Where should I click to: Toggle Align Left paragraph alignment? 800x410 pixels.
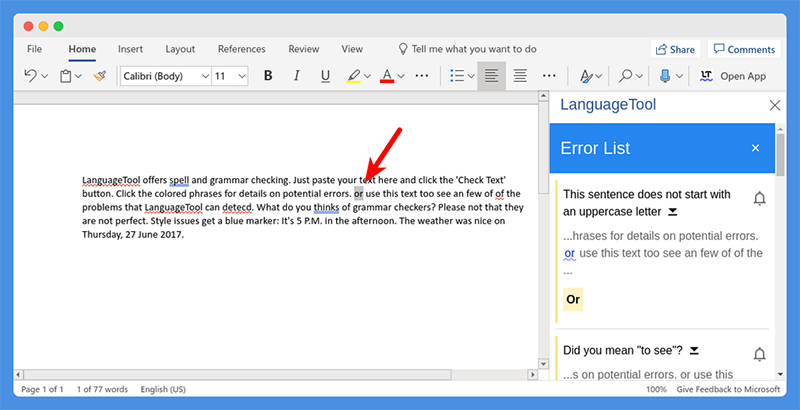click(x=491, y=76)
